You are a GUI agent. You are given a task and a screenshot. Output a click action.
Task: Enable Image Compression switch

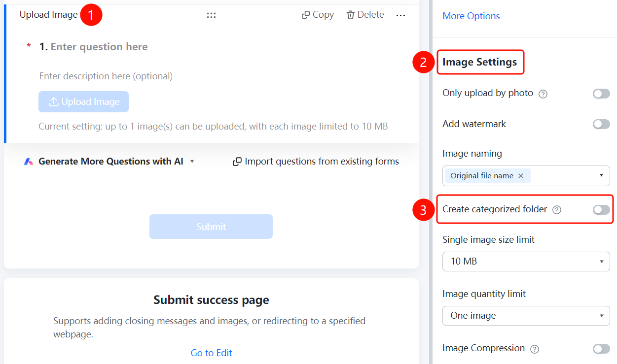[601, 349]
